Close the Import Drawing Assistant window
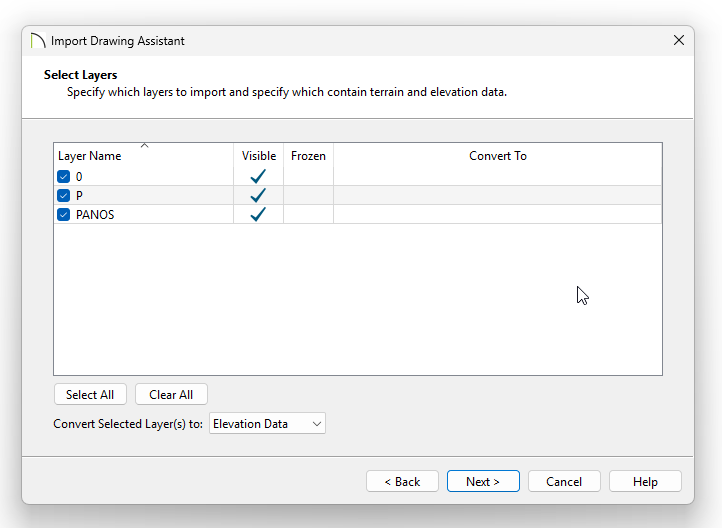 (679, 41)
